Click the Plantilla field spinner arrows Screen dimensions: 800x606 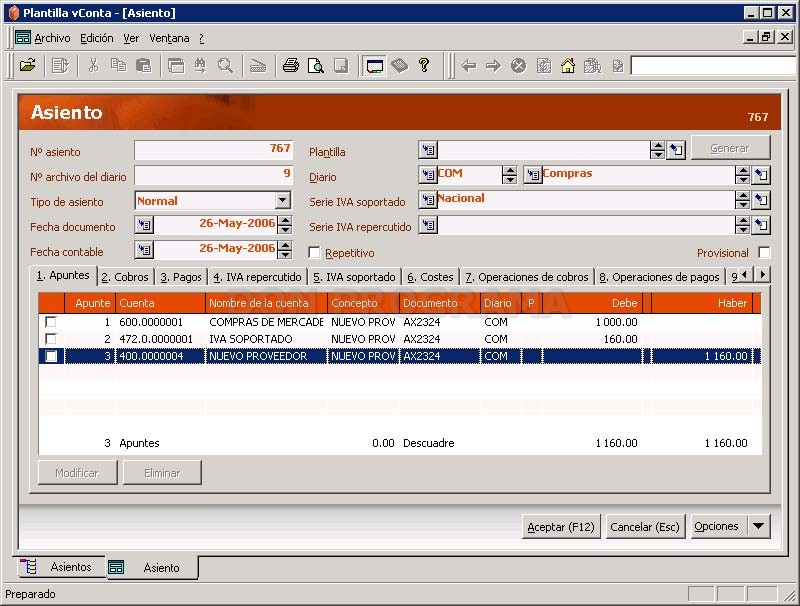click(x=657, y=149)
